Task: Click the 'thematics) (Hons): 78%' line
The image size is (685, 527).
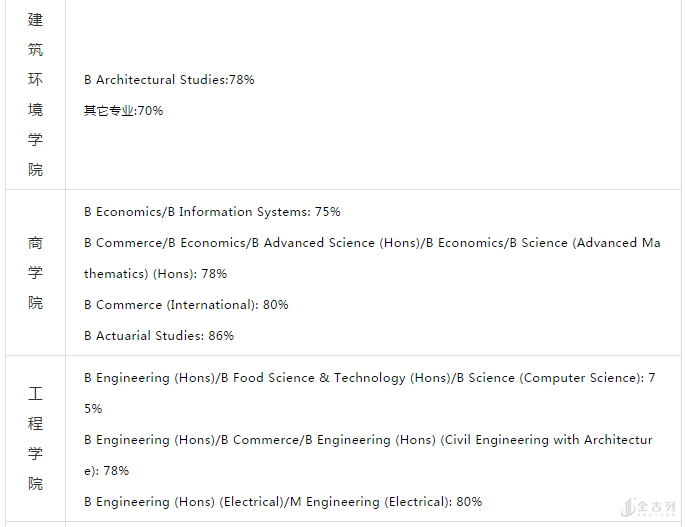Action: (x=155, y=274)
